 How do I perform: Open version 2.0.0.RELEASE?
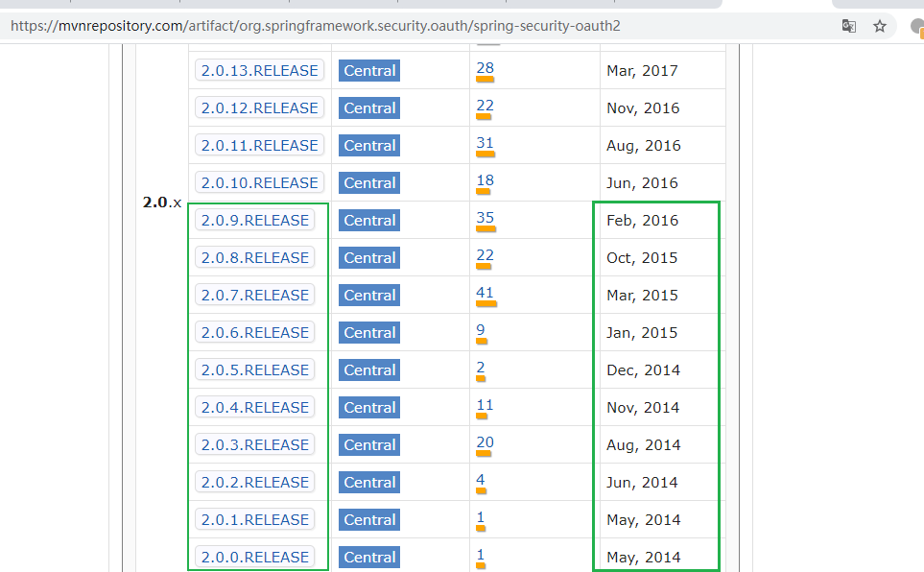tap(254, 558)
